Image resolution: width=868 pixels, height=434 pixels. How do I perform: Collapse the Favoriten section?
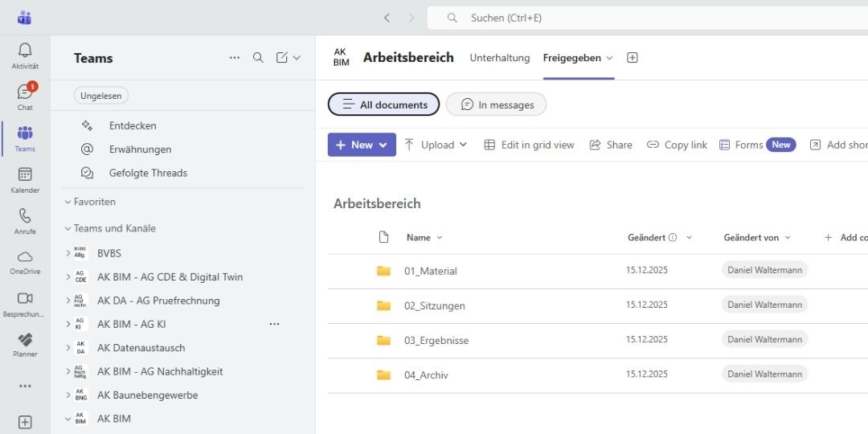[x=68, y=202]
